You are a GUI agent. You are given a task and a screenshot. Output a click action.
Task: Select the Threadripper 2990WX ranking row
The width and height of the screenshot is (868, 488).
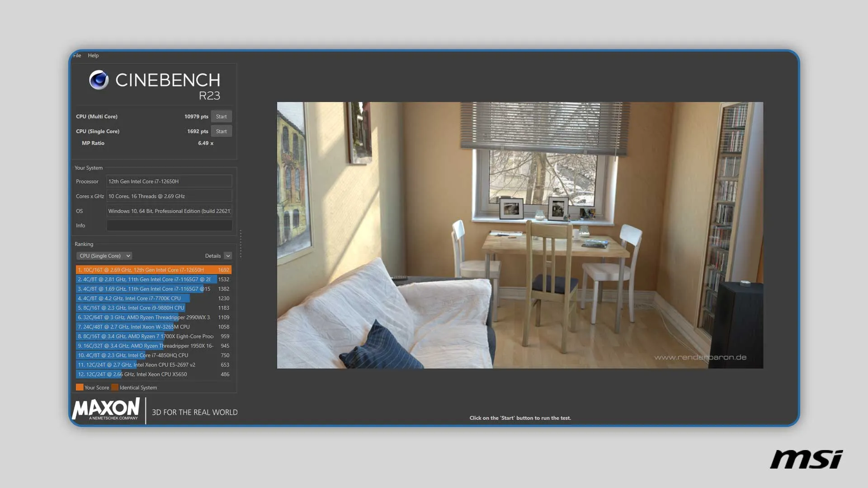pyautogui.click(x=154, y=317)
